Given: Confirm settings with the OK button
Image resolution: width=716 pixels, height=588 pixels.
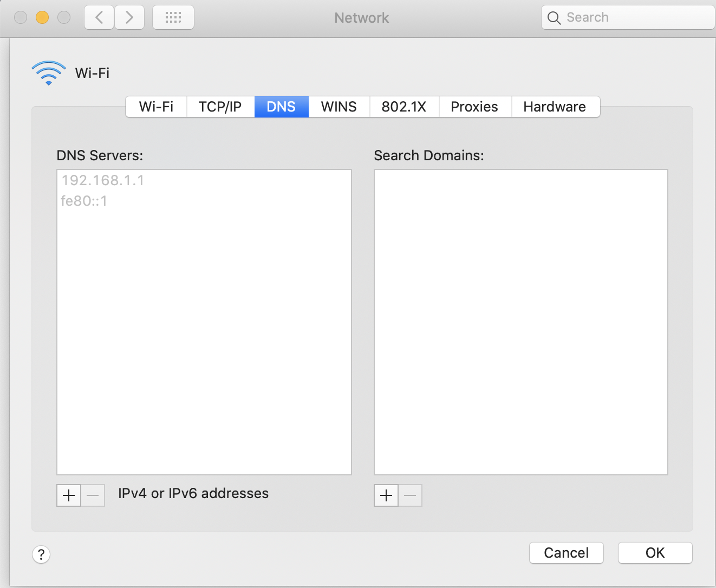Looking at the screenshot, I should click(655, 553).
